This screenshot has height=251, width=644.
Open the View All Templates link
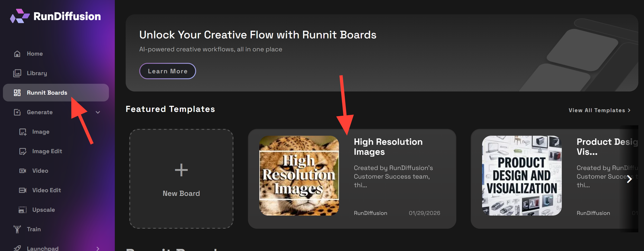click(x=599, y=110)
